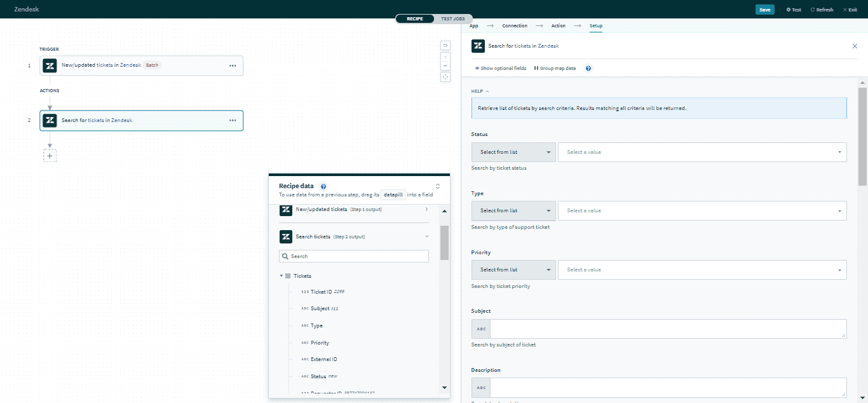
Task: Close the Search for tickets setup panel
Action: 855,46
